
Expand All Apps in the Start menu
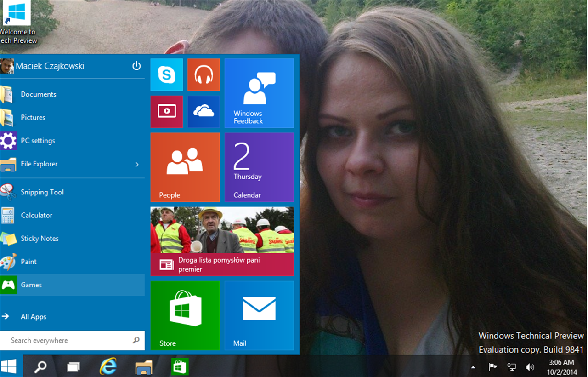(33, 316)
